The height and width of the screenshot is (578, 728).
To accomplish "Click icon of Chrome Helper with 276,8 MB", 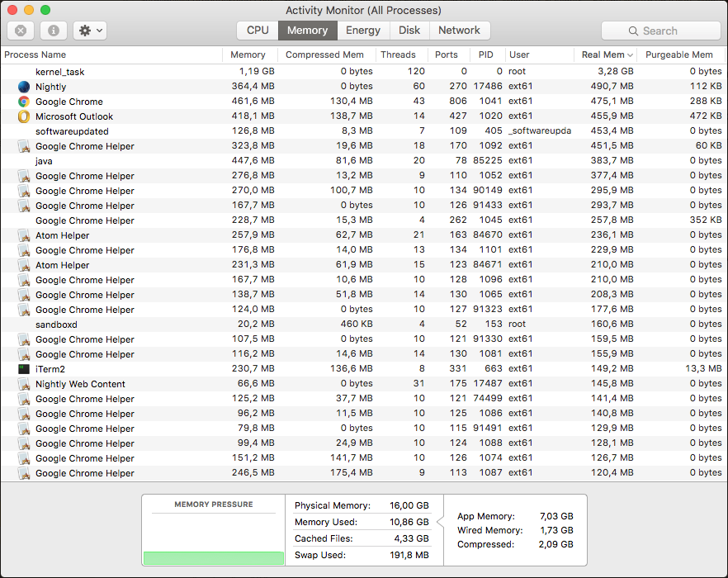I will 24,176.
